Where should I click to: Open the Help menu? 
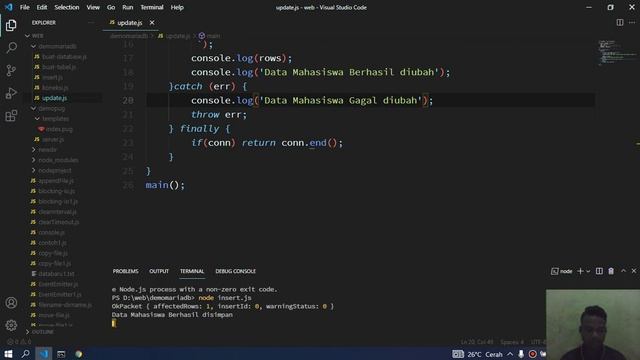(x=177, y=7)
